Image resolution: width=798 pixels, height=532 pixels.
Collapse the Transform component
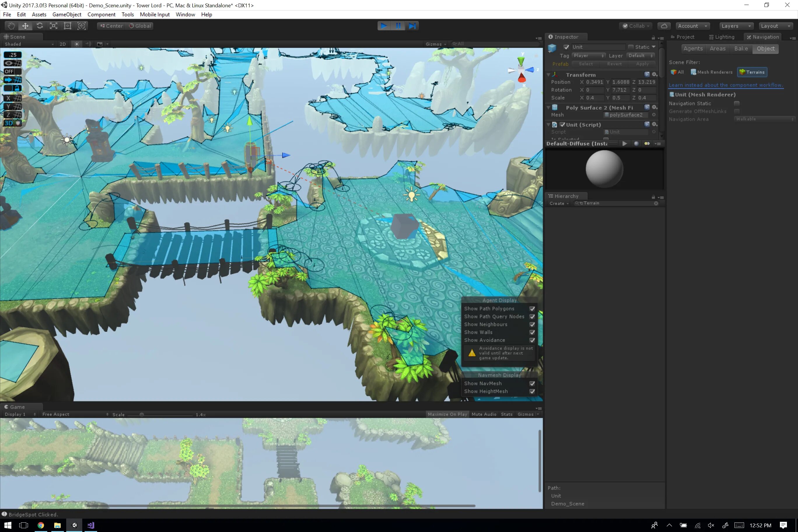tap(548, 75)
